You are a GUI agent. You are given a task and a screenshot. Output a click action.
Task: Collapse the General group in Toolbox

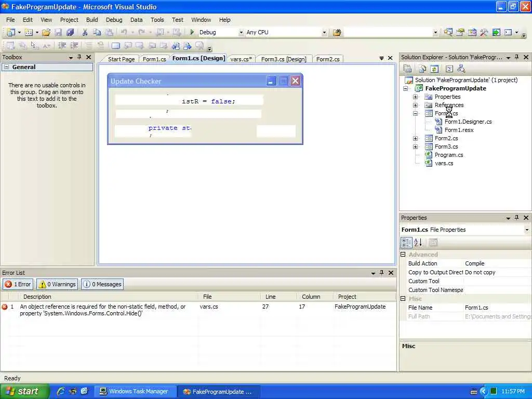[6, 67]
